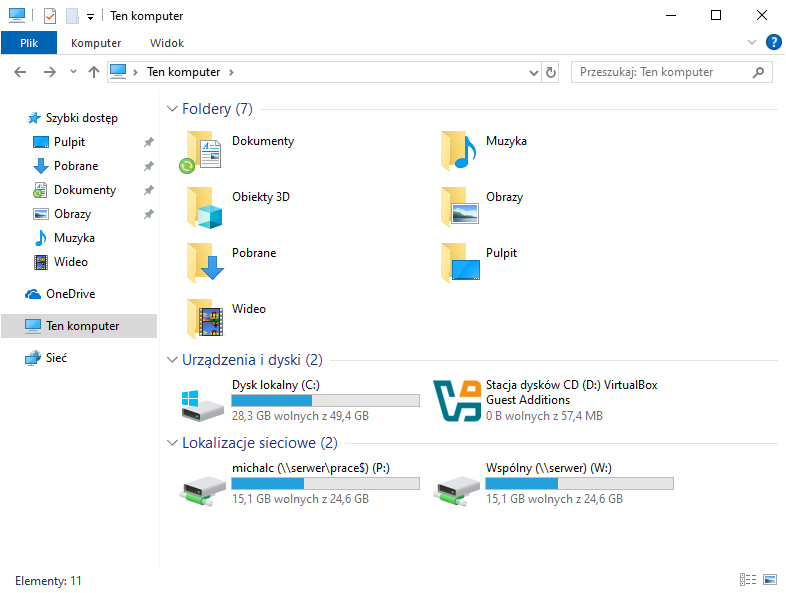Open the Muzyka folder icon in Foldery

click(x=458, y=150)
